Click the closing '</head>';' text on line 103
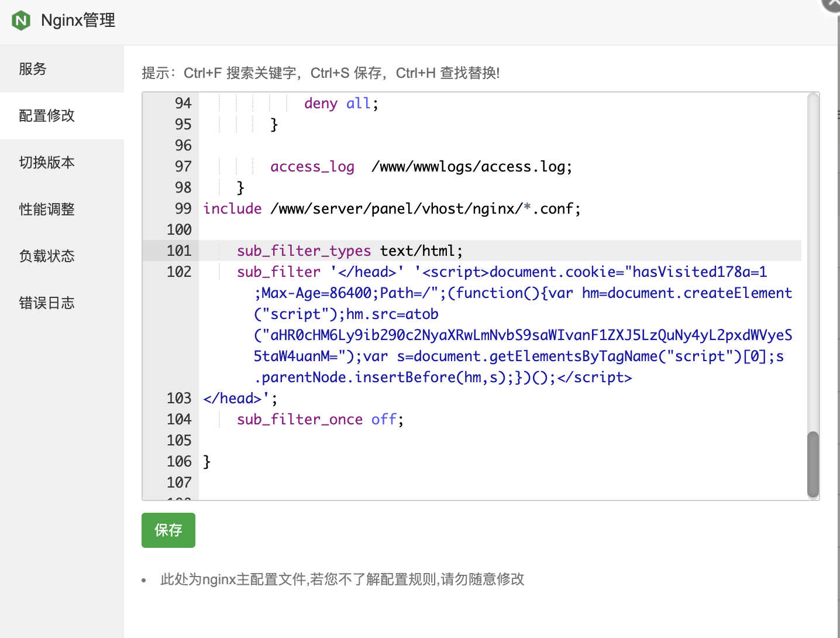Viewport: 840px width, 638px height. tap(240, 399)
